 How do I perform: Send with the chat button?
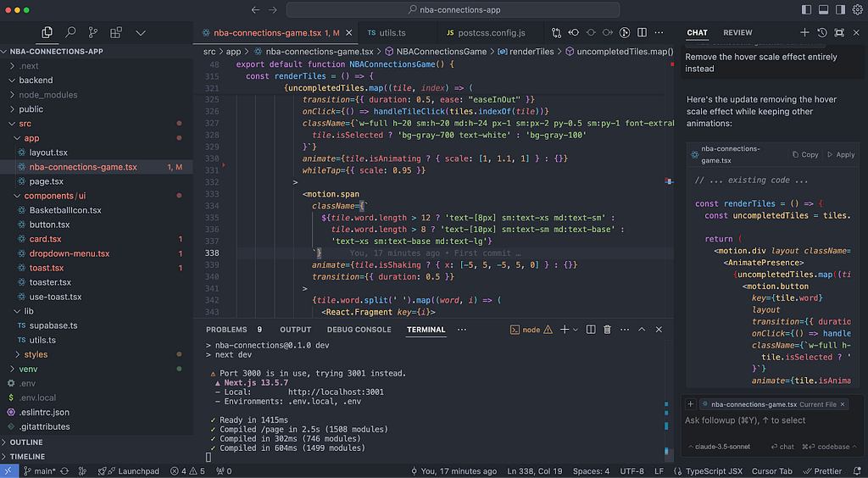[782, 447]
